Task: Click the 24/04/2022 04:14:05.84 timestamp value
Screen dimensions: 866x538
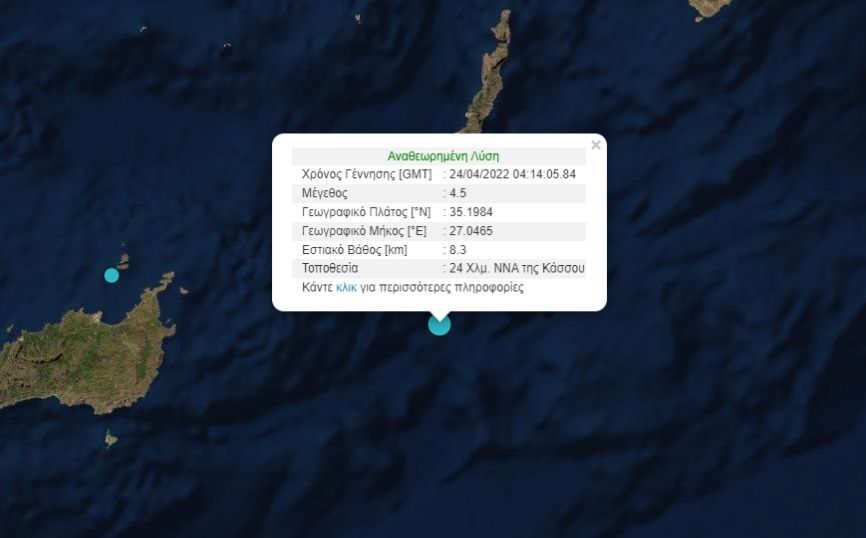Action: click(513, 174)
